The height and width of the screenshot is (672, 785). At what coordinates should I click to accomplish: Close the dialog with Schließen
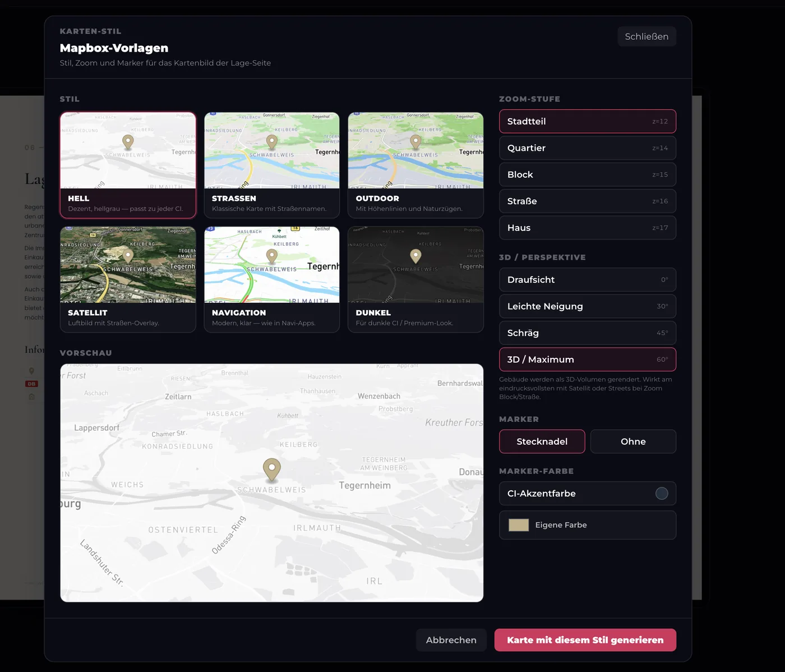[647, 36]
